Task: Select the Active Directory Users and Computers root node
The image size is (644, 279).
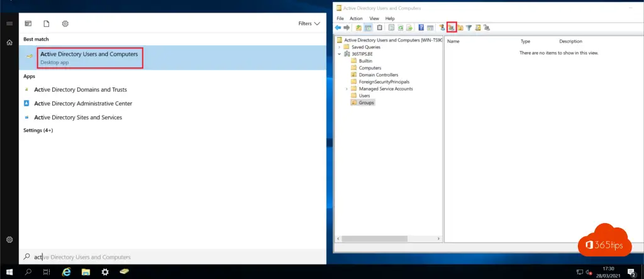Action: [393, 40]
